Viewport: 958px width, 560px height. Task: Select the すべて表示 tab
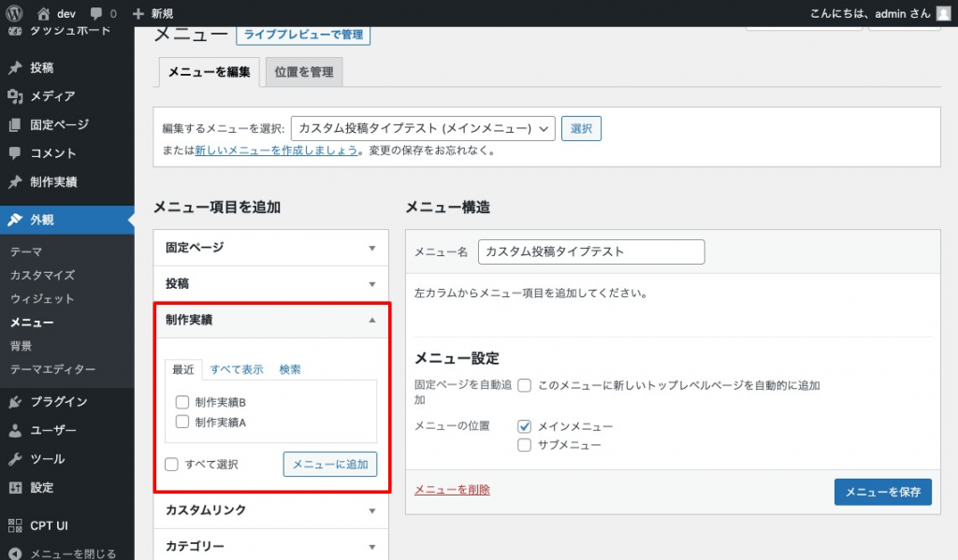[237, 369]
